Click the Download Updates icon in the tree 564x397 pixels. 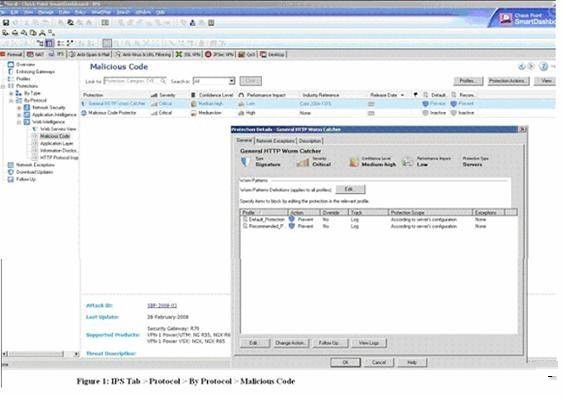[x=11, y=172]
